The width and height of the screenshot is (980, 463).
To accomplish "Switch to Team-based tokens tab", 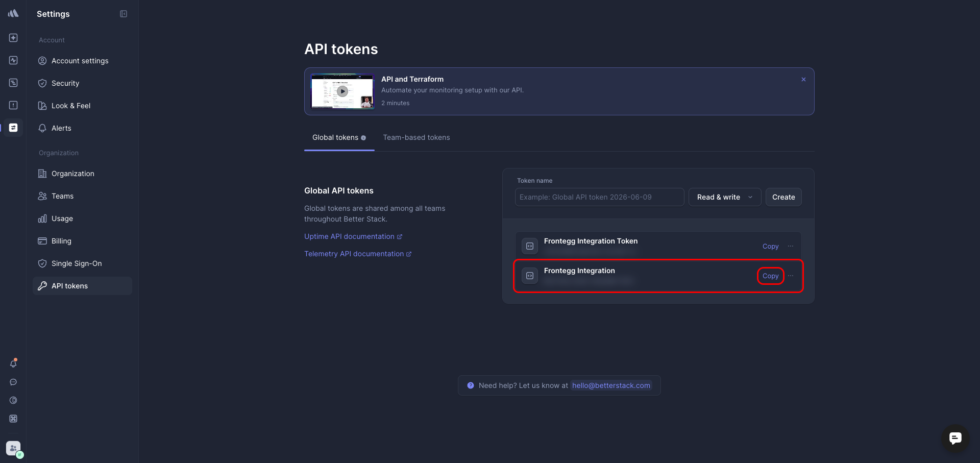I will (x=416, y=138).
